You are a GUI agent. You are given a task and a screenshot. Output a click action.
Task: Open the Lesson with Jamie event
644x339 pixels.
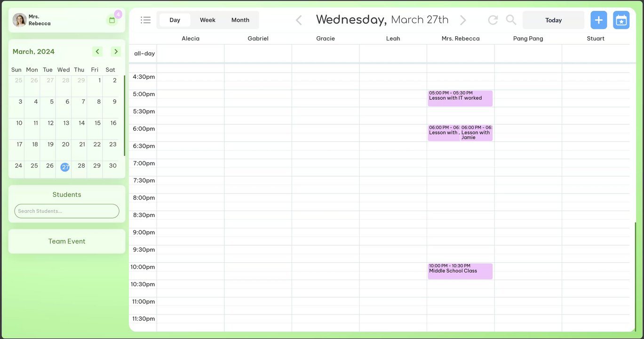click(x=477, y=133)
